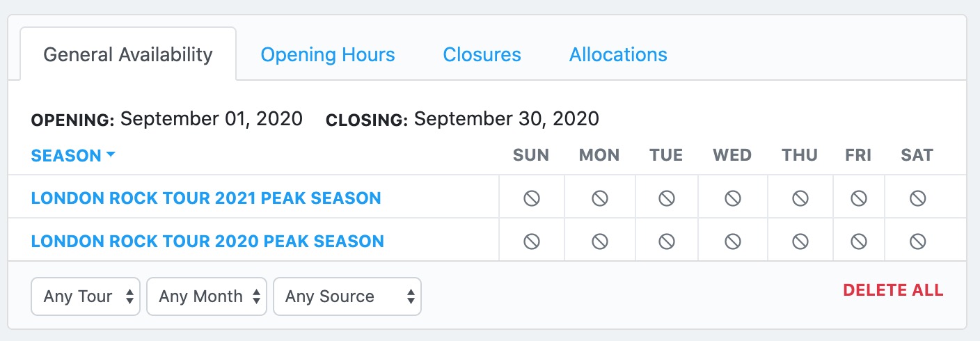980x341 pixels.
Task: Click Tuesday blocked icon for 2021 Peak Season
Action: [667, 198]
